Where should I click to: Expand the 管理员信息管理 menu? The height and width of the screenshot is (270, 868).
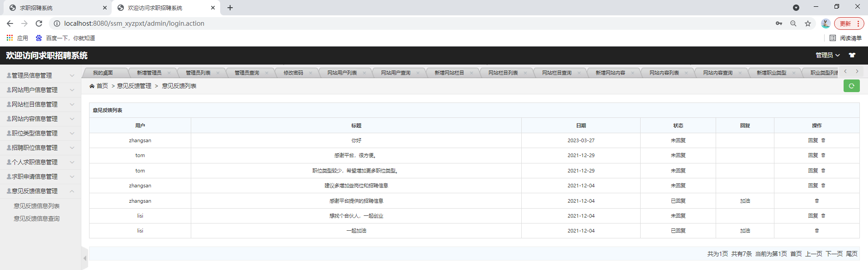click(41, 75)
